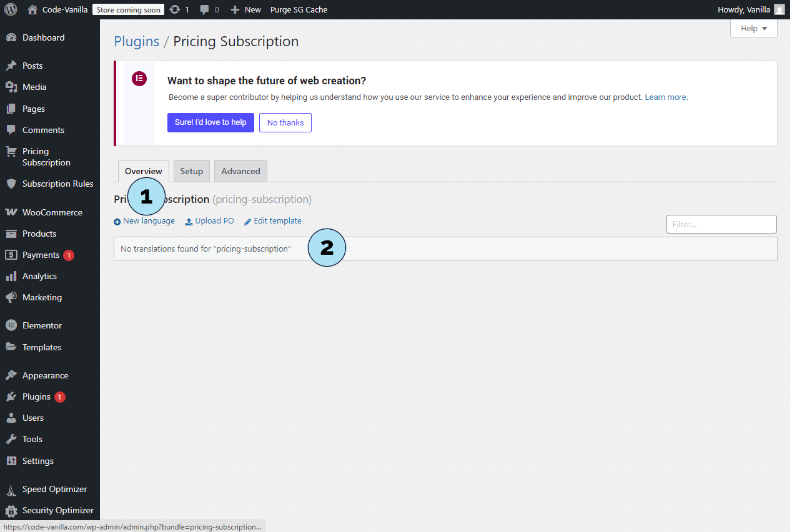
Task: Click the Plugins breadcrumb link in heading
Action: pos(137,41)
